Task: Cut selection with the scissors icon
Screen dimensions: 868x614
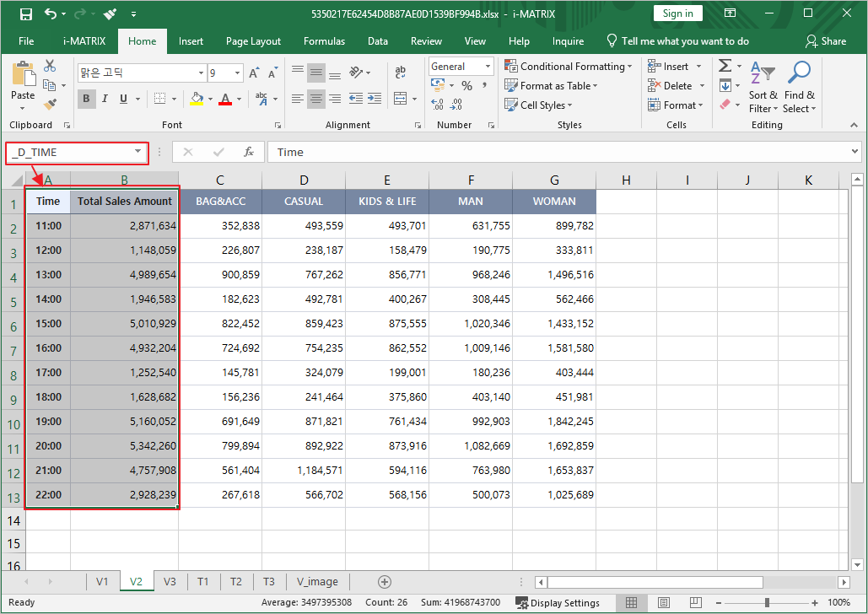Action: point(50,66)
